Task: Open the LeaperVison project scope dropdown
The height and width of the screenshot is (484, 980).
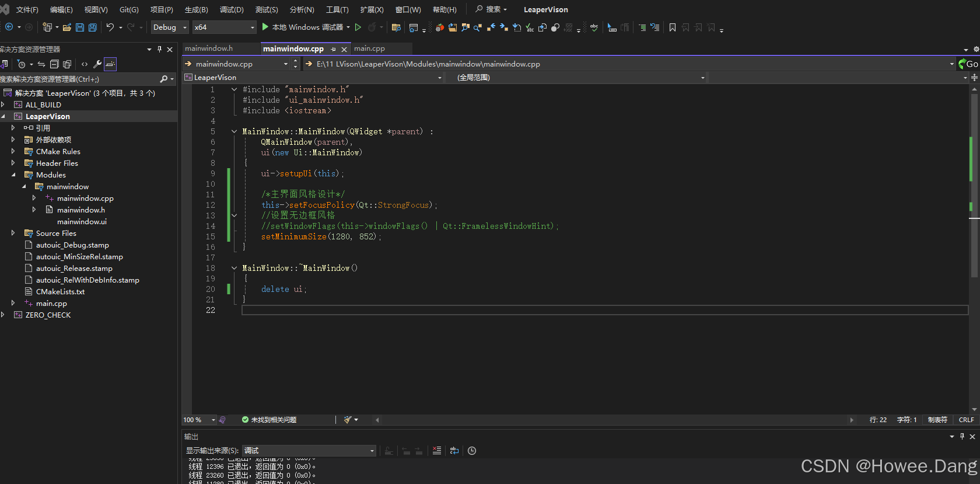Action: click(x=313, y=78)
